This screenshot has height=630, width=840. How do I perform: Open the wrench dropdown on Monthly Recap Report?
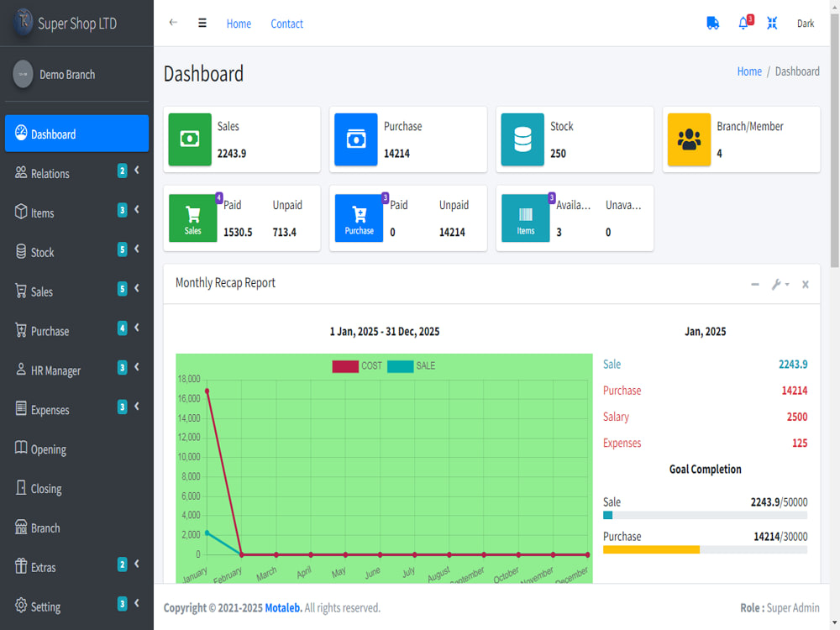780,284
